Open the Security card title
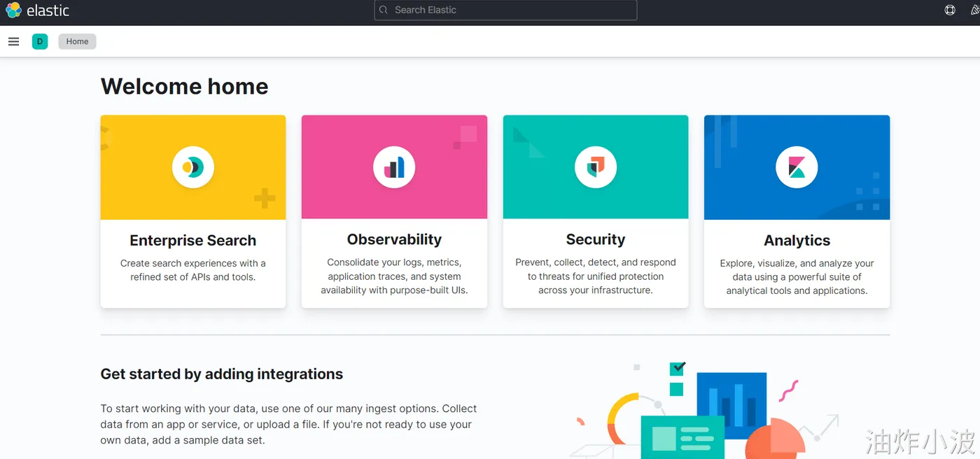 tap(596, 240)
